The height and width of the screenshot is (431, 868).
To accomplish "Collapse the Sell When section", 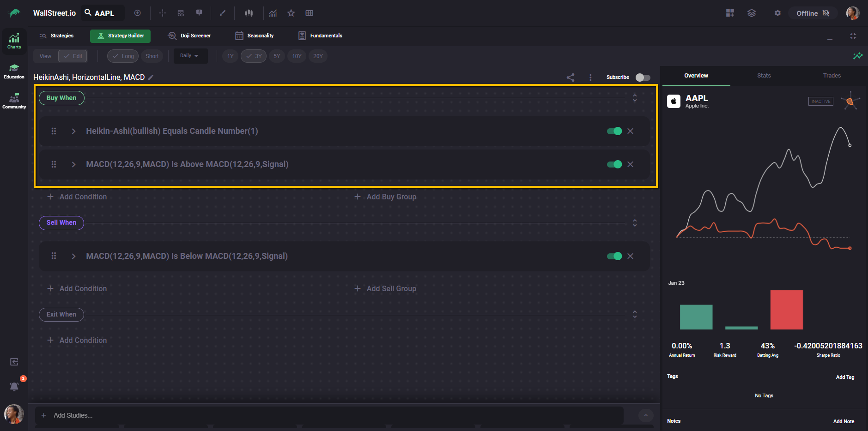I will pos(635,223).
